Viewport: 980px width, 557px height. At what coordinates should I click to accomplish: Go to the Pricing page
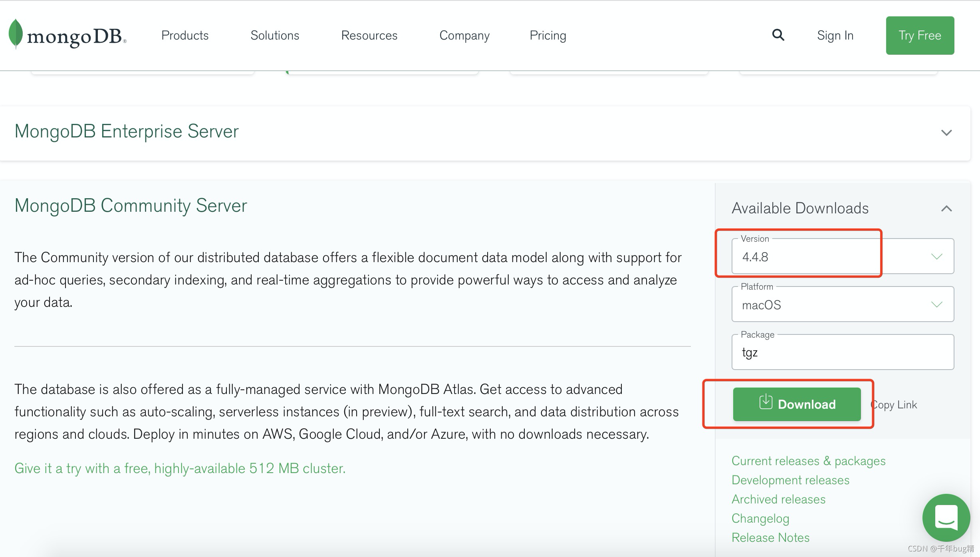coord(548,36)
